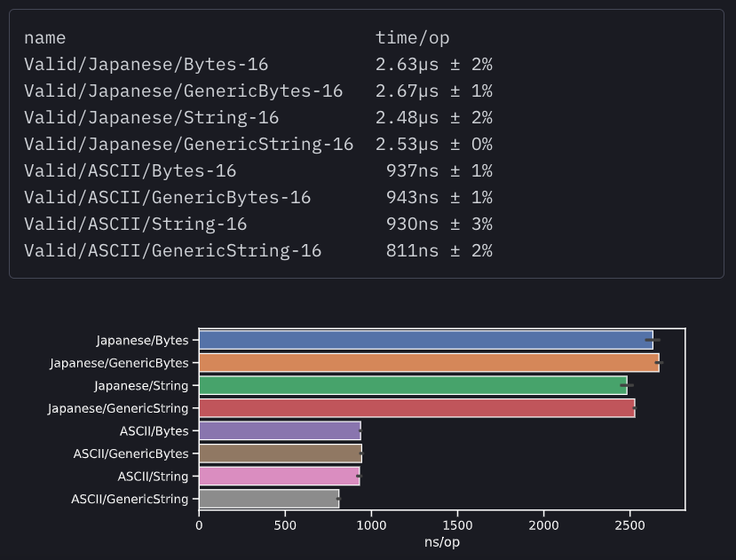Click the "ns/op" x-axis label
Screen dimensions: 736x560
point(441,541)
